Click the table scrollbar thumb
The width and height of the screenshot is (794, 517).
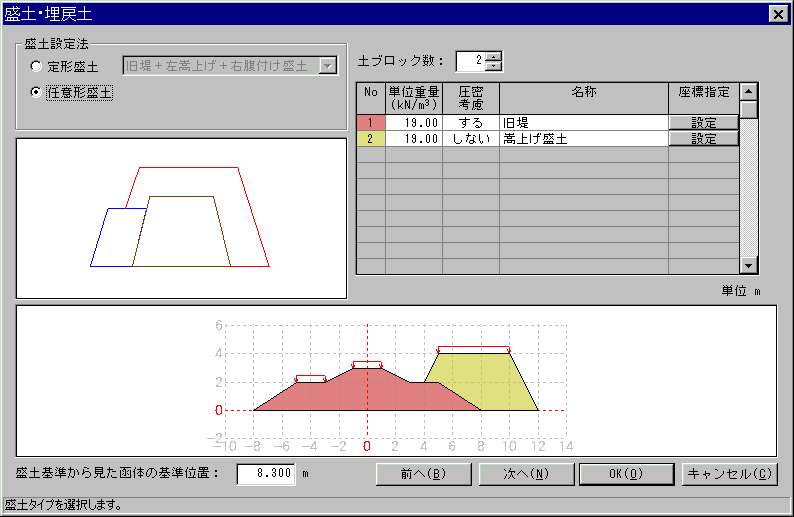pyautogui.click(x=748, y=109)
